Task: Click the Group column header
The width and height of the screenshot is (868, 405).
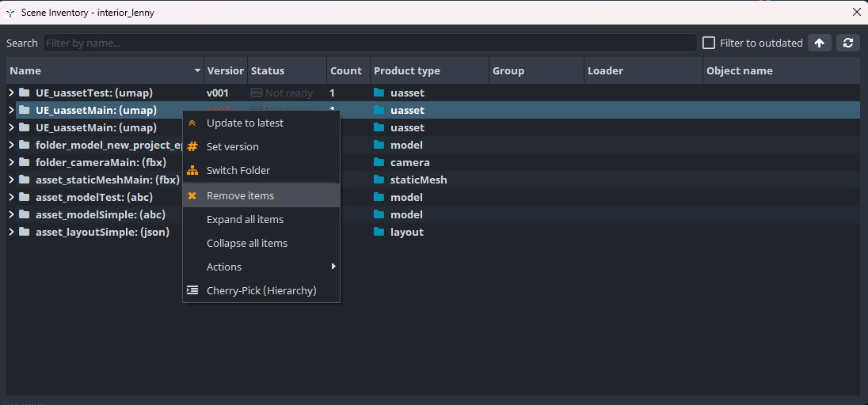Action: point(536,71)
